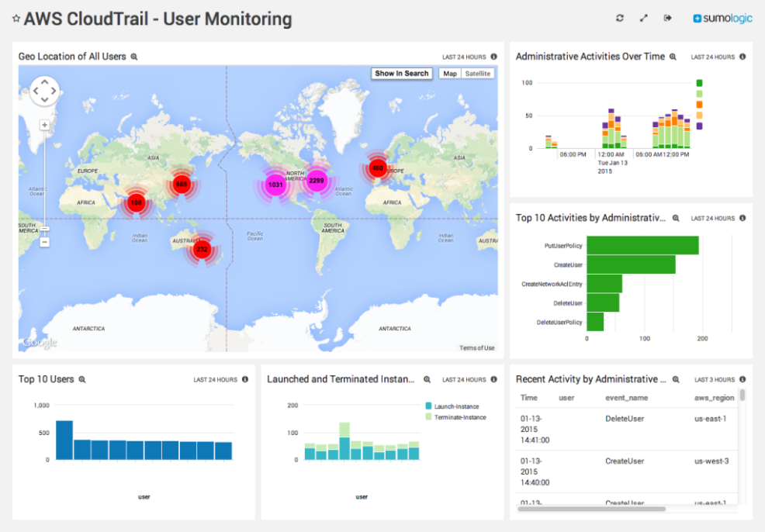Click the Show In Search map button
Viewport: 765px width, 532px height.
tap(402, 73)
